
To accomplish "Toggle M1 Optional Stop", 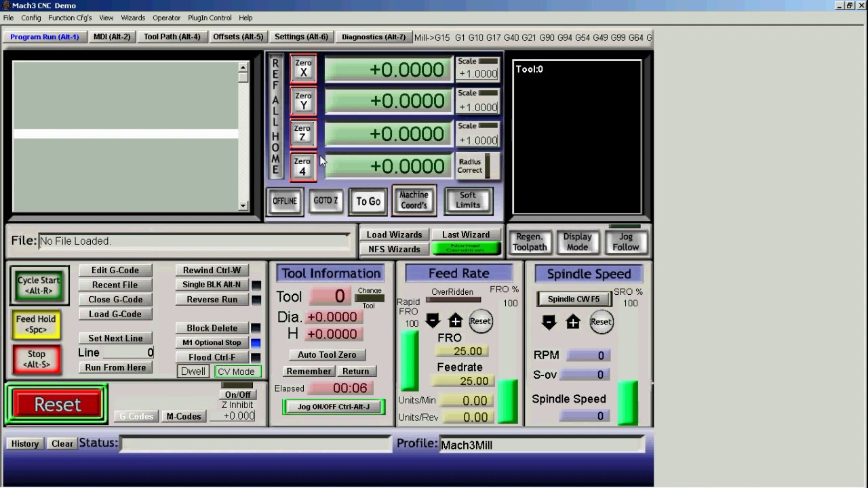I will click(x=212, y=343).
